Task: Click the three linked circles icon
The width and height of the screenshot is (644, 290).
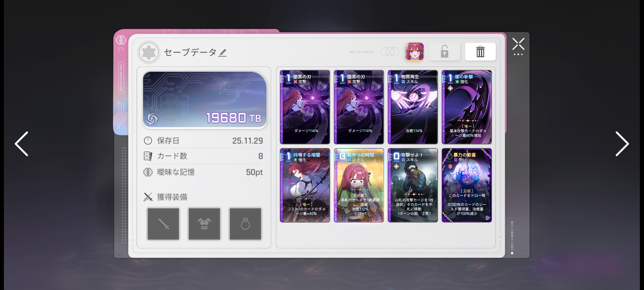Action: (390, 51)
